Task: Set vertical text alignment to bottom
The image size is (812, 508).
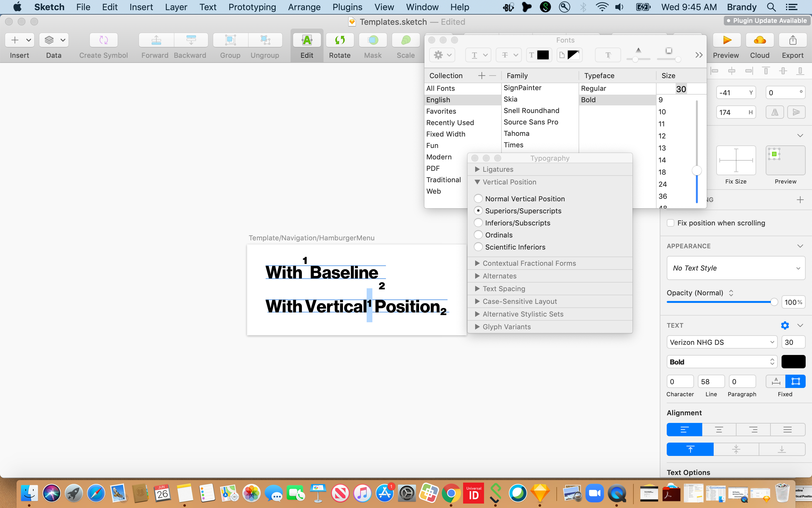Action: tap(782, 449)
